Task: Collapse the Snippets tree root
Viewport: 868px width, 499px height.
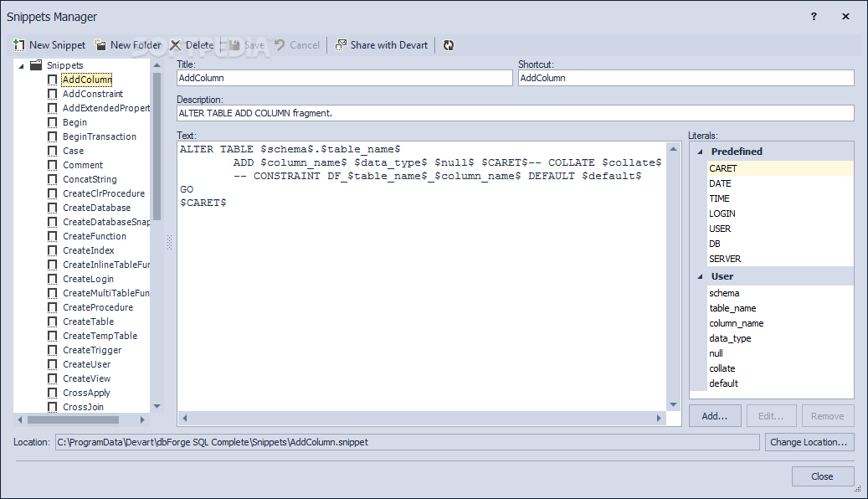Action: (x=21, y=66)
